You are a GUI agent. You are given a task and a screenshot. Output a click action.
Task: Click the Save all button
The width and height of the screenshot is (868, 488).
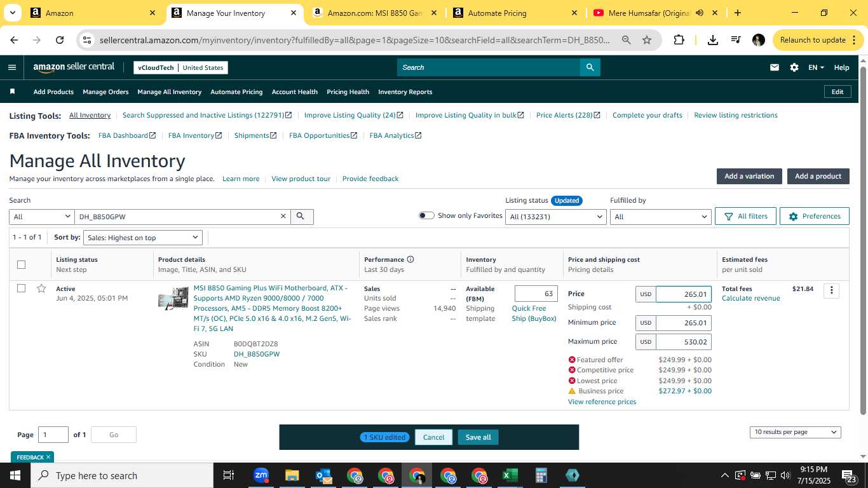(478, 437)
